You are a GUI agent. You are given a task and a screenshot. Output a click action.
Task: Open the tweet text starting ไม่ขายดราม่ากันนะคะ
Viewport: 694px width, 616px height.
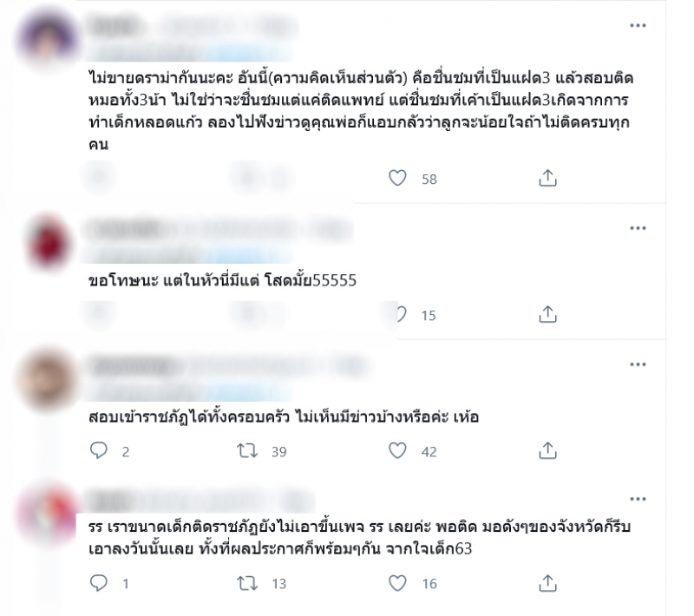point(361,111)
